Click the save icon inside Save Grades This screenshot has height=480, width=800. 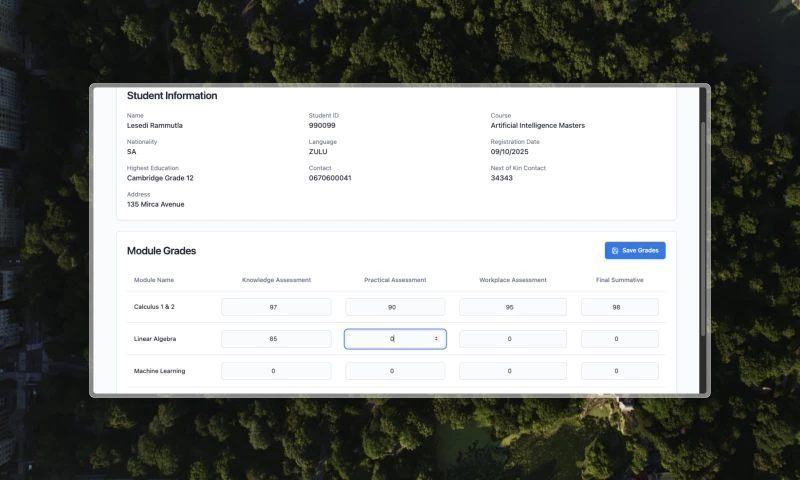click(x=616, y=250)
